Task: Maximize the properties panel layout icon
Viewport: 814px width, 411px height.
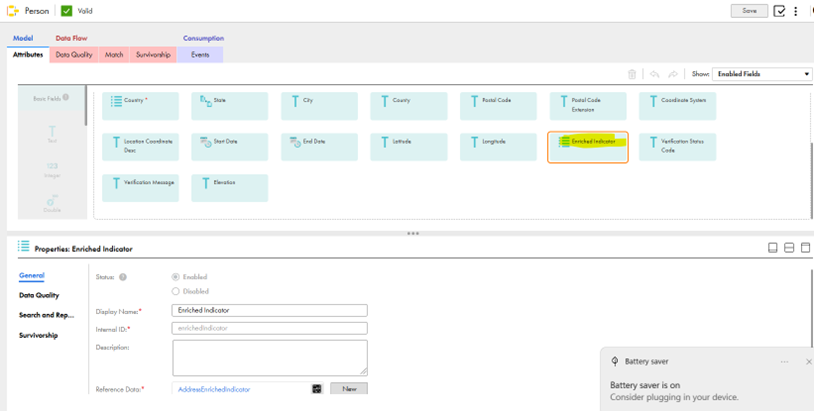Action: 805,248
